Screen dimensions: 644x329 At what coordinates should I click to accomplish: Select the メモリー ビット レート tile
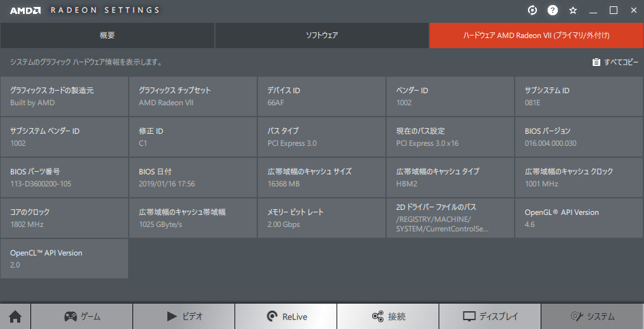coord(321,218)
